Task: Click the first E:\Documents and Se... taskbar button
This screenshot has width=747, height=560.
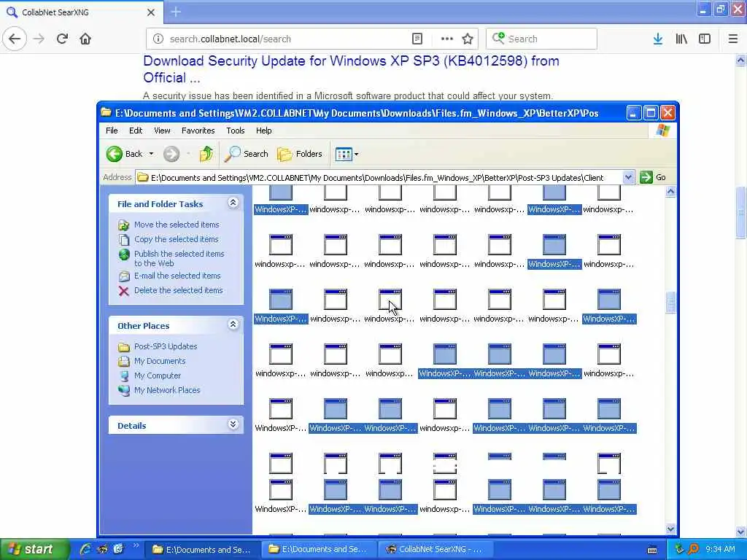Action: (203, 549)
